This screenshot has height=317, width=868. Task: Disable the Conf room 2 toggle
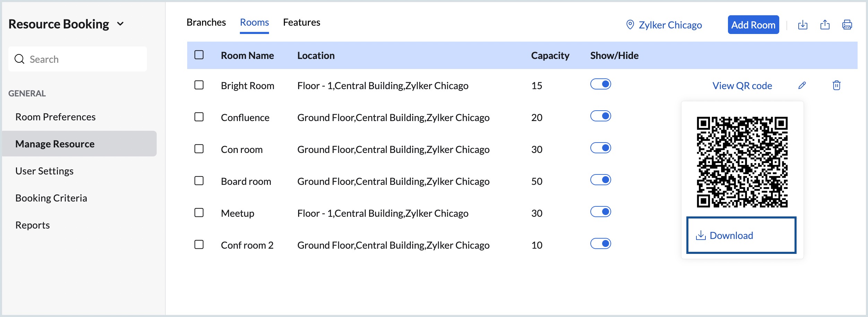pyautogui.click(x=600, y=243)
